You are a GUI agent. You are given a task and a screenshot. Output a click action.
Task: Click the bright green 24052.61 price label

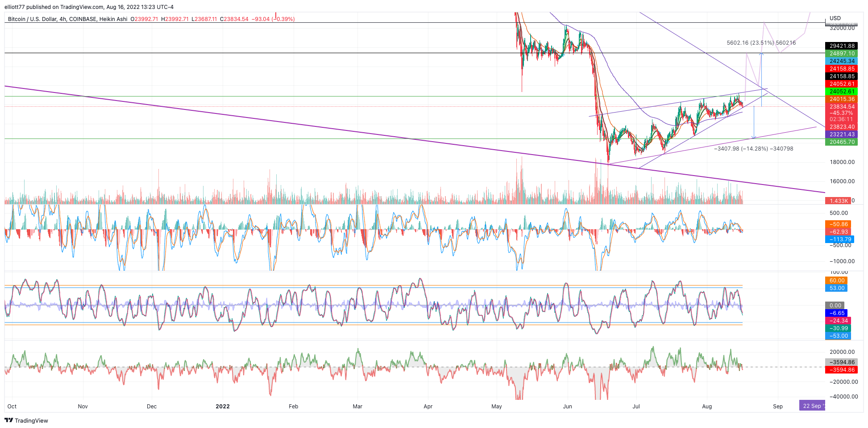(841, 92)
